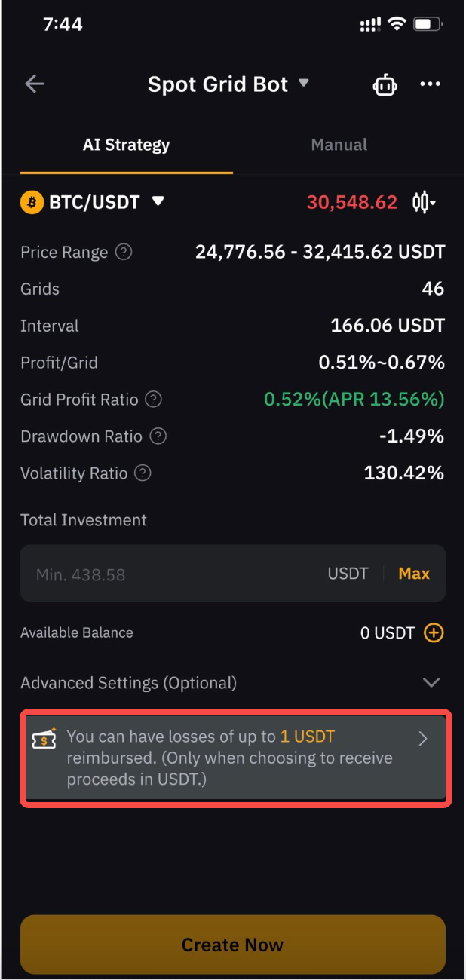This screenshot has width=466, height=980.
Task: Tap the Drawdown Ratio info icon
Action: (x=158, y=436)
